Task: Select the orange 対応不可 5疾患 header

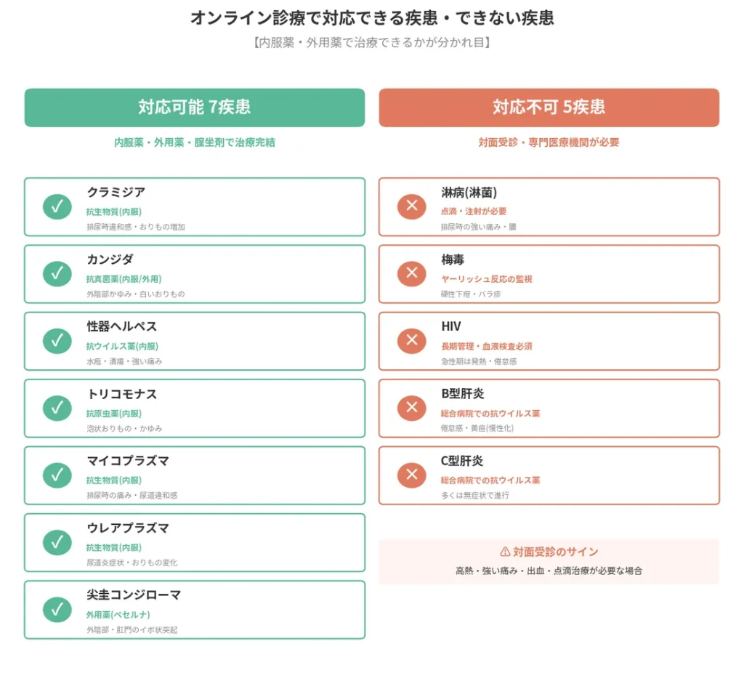Action: point(549,108)
